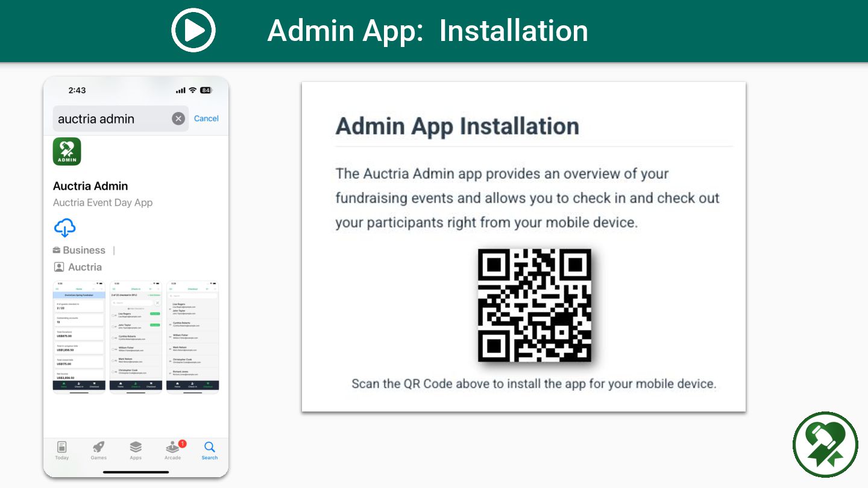Click the 'auctria admin' search field

tap(121, 119)
